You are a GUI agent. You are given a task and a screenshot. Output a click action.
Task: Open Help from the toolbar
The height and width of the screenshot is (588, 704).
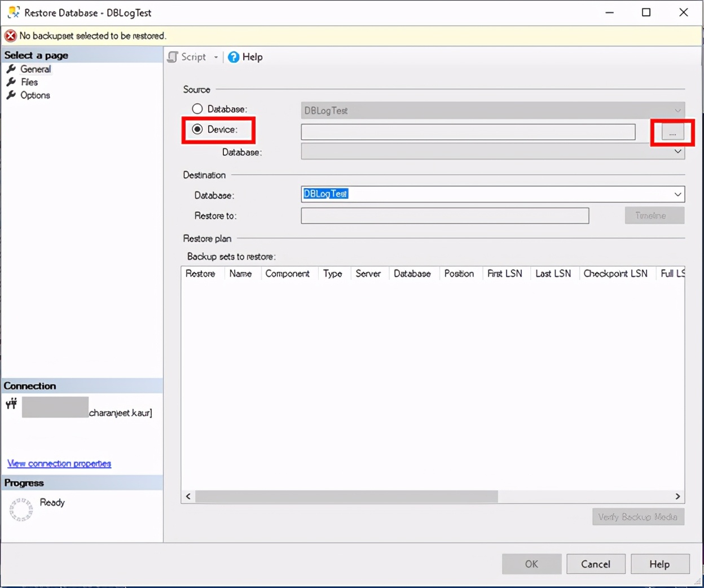(x=245, y=57)
